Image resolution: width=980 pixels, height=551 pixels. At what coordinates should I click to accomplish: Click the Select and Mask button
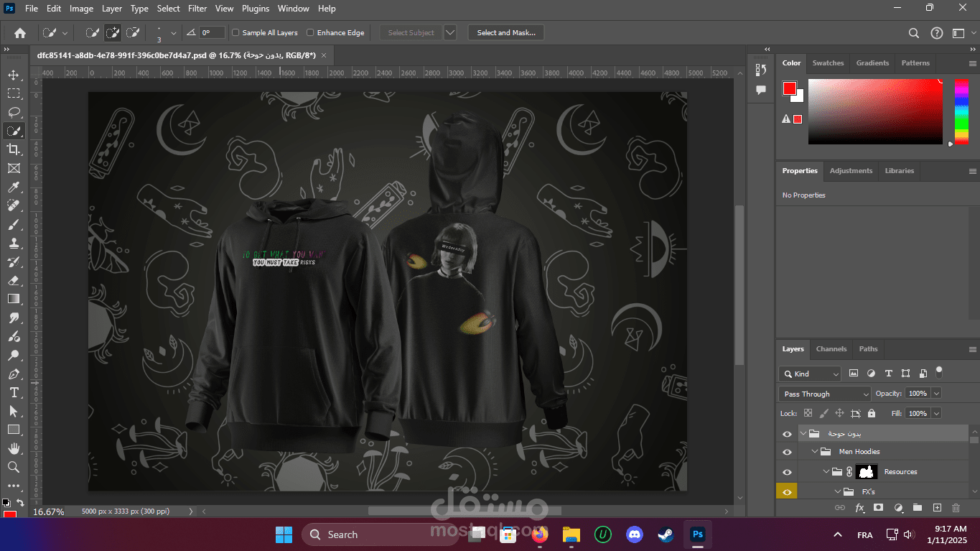[x=506, y=32]
